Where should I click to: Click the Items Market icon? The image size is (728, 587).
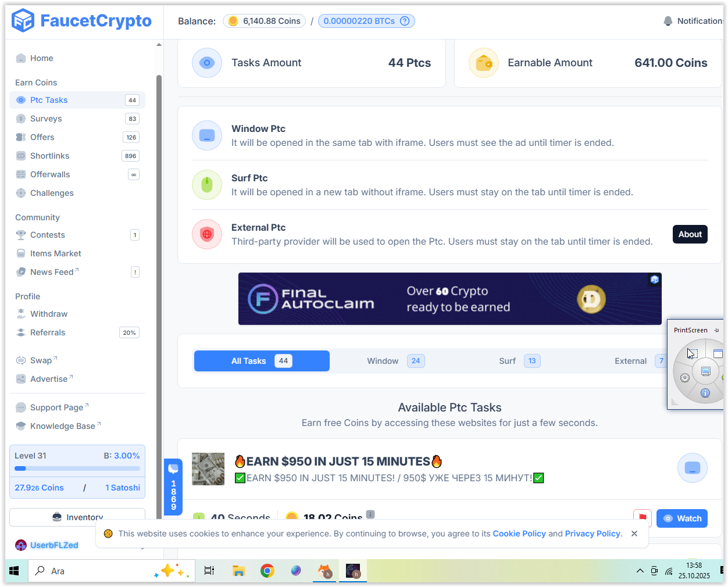point(21,253)
